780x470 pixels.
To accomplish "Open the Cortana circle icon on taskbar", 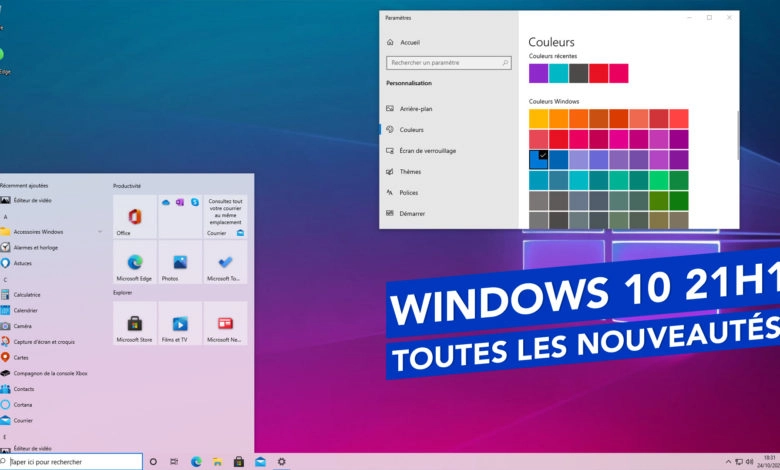I will 153,462.
